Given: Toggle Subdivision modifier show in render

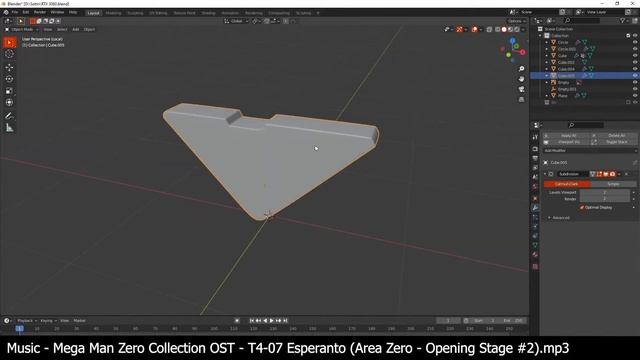Looking at the screenshot, I should tap(612, 174).
